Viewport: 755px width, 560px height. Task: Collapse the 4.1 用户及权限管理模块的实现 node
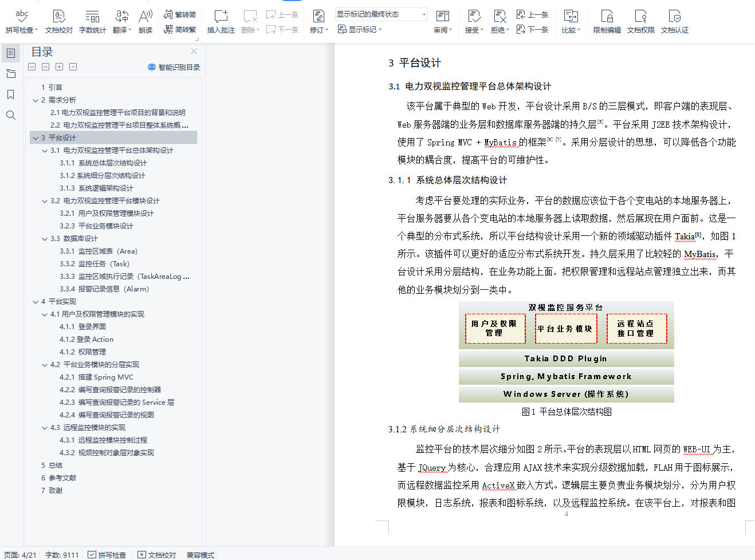coord(45,314)
